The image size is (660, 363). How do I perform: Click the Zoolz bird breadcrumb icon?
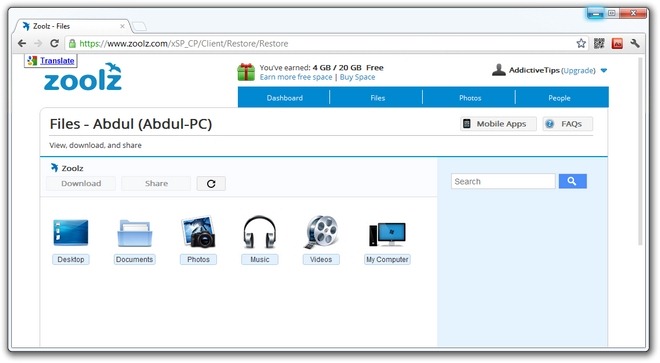coord(54,168)
